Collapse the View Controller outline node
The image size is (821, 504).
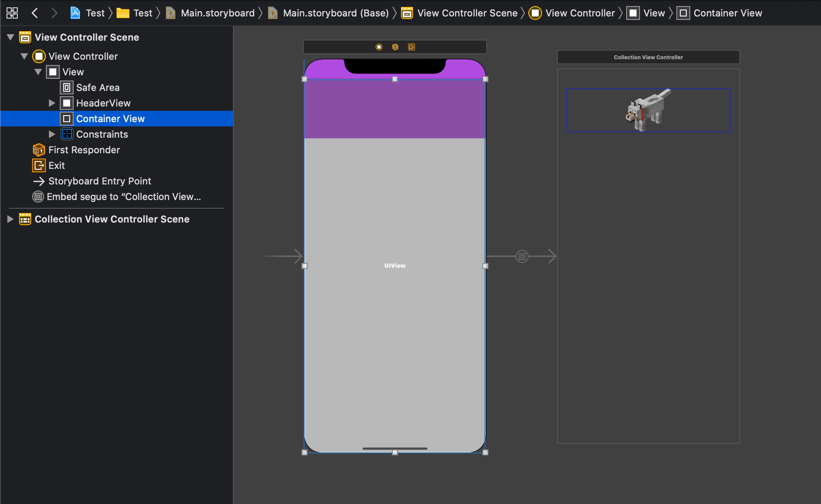click(24, 56)
